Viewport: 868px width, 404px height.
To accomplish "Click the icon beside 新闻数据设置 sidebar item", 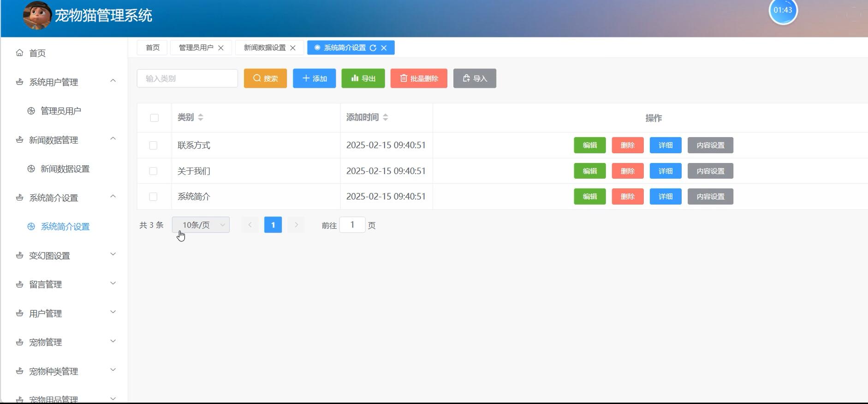I will point(31,169).
